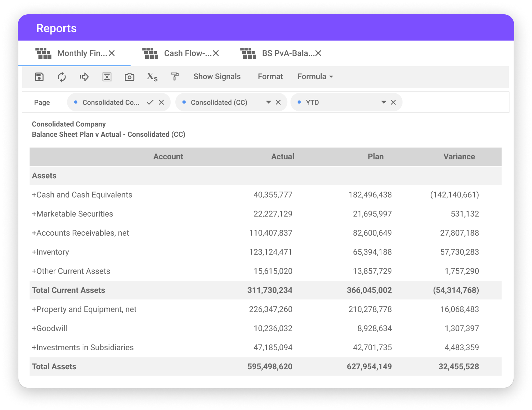532x410 pixels.
Task: Capture a snapshot with the camera icon
Action: click(x=129, y=77)
